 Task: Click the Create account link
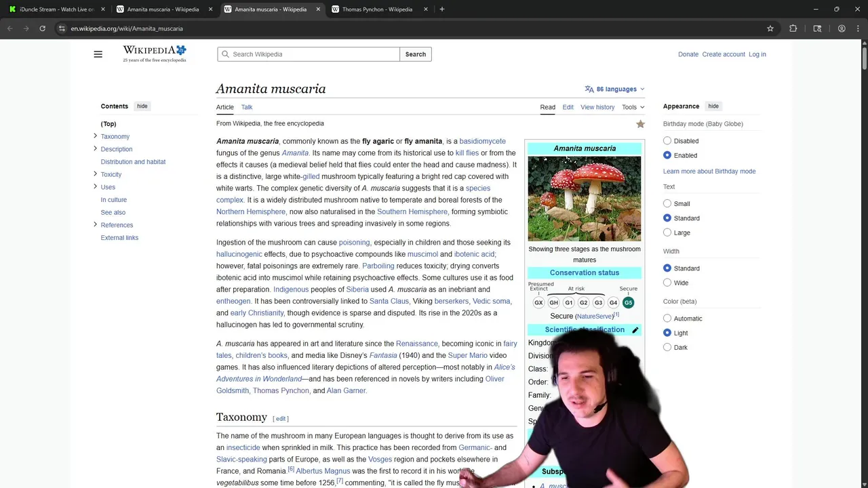click(x=724, y=54)
